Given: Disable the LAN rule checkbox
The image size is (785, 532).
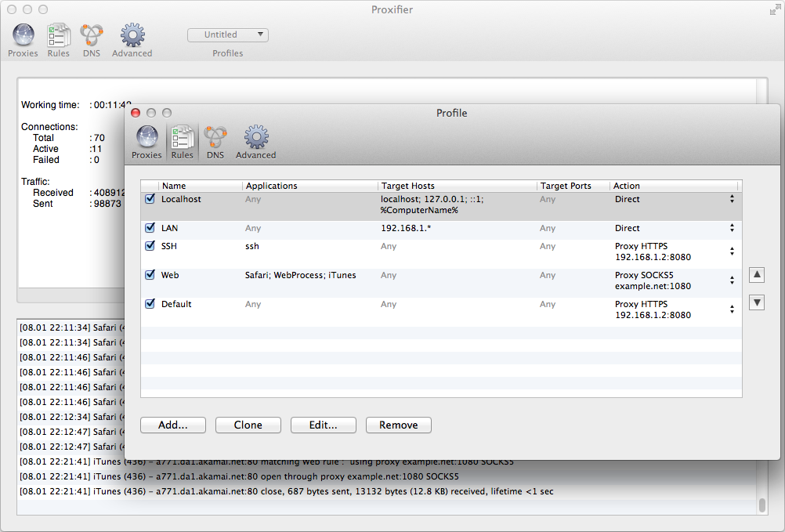Looking at the screenshot, I should coord(150,228).
